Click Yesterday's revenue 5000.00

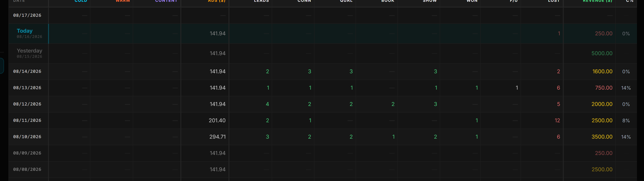pyautogui.click(x=602, y=53)
